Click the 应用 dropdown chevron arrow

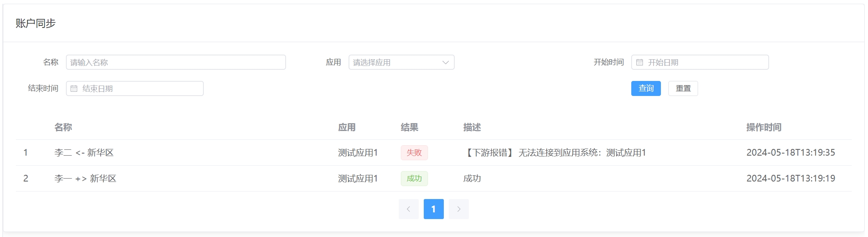coord(445,63)
